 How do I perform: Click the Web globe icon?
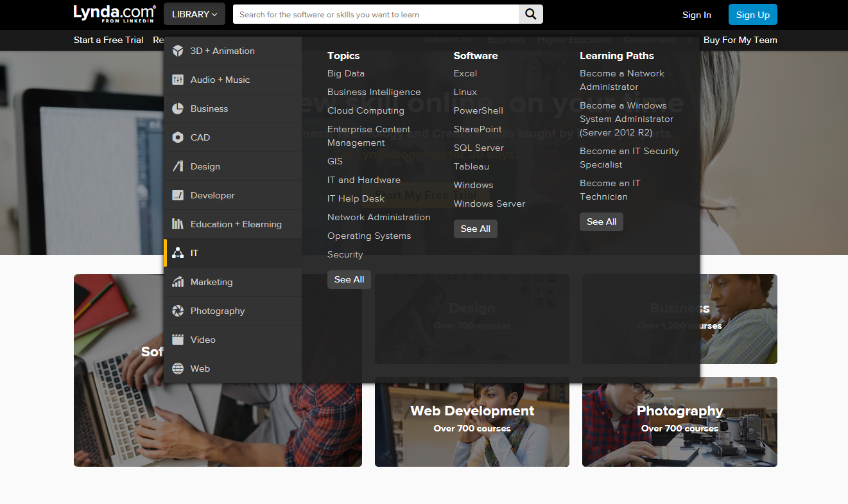click(x=178, y=369)
